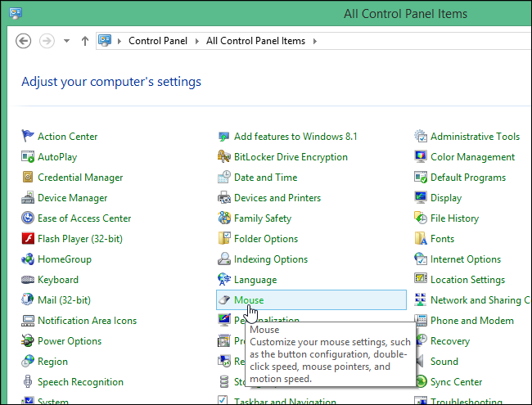The image size is (532, 405).
Task: Click the window system icon in title bar
Action: pos(16,13)
